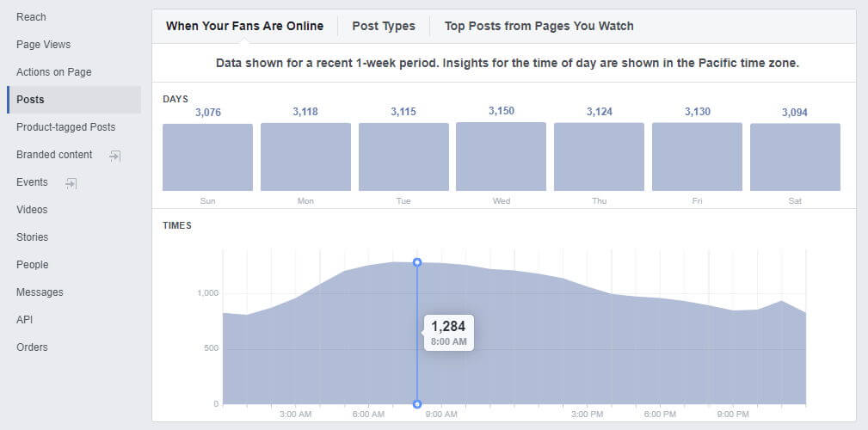
Task: Click the 8:00 AM marker on times chart
Action: pyautogui.click(x=417, y=262)
